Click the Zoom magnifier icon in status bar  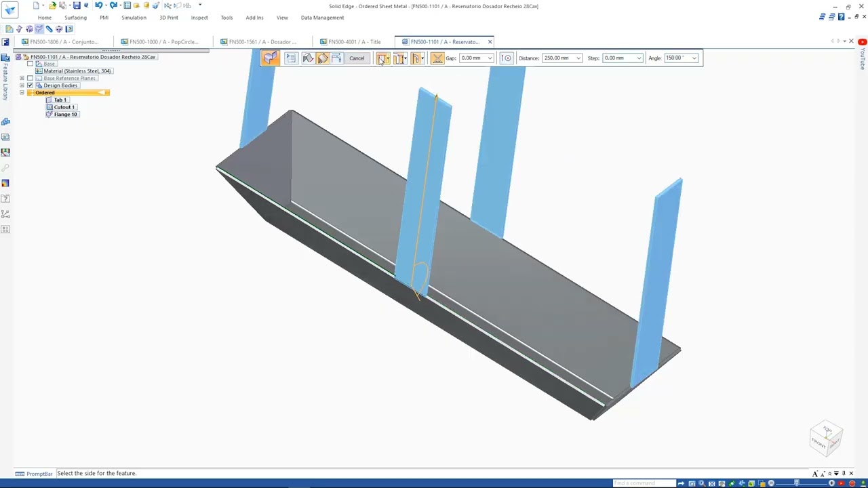click(x=703, y=483)
